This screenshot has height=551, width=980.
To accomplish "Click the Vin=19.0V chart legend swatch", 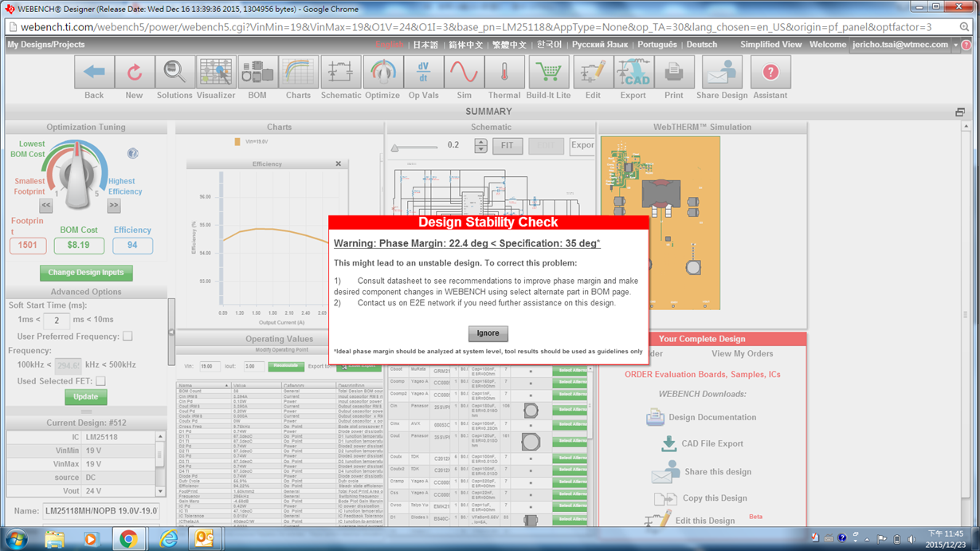I will click(237, 142).
